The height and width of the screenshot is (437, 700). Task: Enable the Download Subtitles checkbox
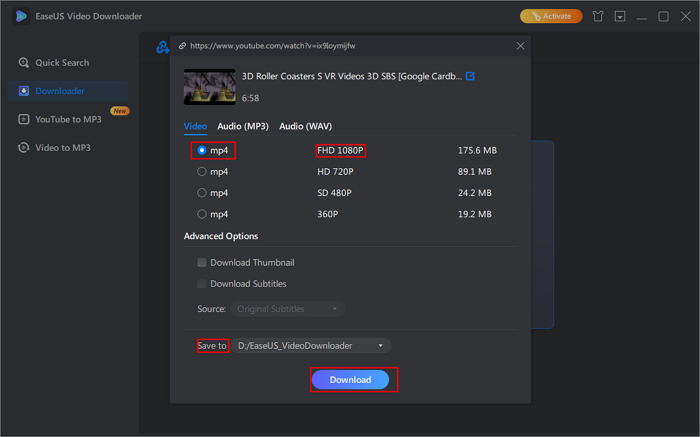pyautogui.click(x=202, y=284)
